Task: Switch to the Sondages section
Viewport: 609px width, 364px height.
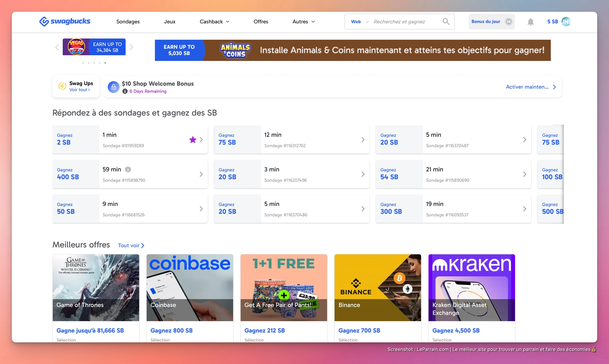Action: coord(128,22)
